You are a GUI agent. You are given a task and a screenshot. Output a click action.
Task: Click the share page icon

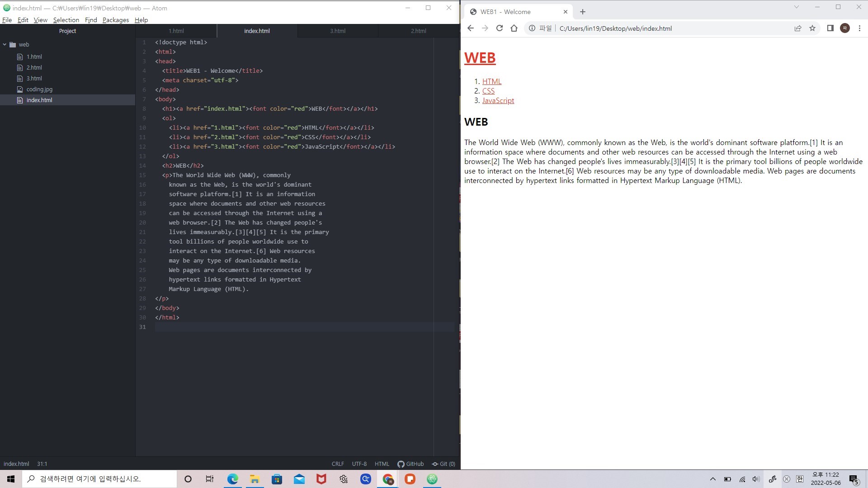pyautogui.click(x=798, y=28)
